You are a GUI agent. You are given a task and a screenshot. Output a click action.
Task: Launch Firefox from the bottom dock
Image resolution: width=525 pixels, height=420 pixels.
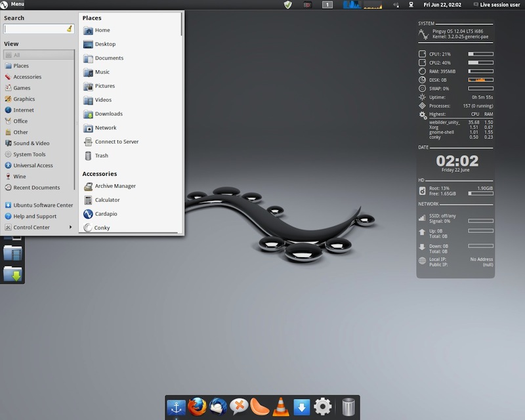point(197,406)
